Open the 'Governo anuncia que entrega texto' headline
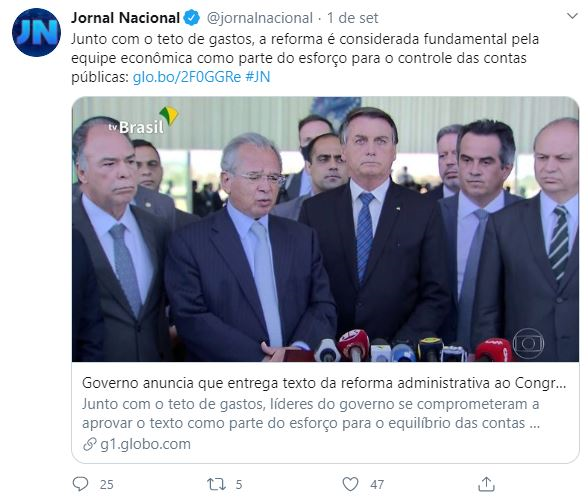This screenshot has height=498, width=588. coord(324,383)
